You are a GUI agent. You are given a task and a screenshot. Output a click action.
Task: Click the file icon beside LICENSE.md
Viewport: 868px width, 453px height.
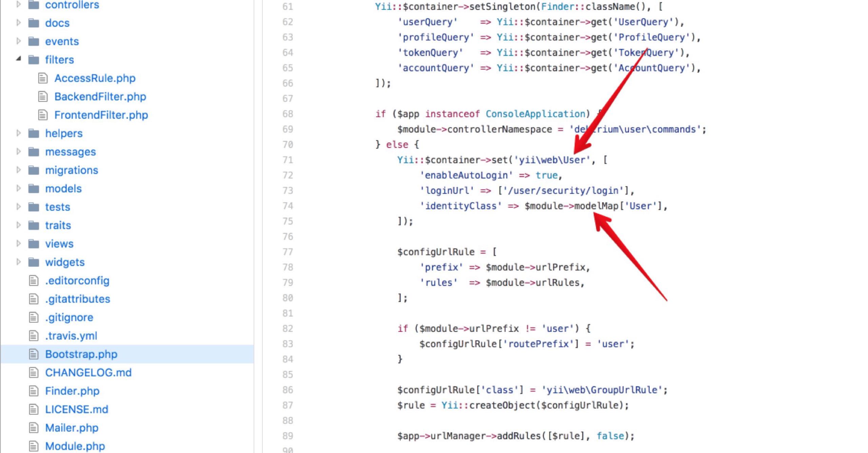click(34, 410)
